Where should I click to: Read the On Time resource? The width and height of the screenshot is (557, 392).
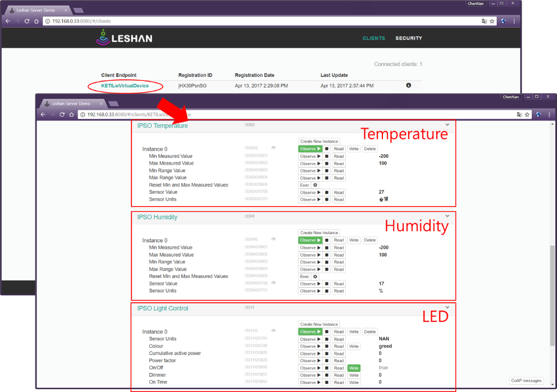point(339,383)
